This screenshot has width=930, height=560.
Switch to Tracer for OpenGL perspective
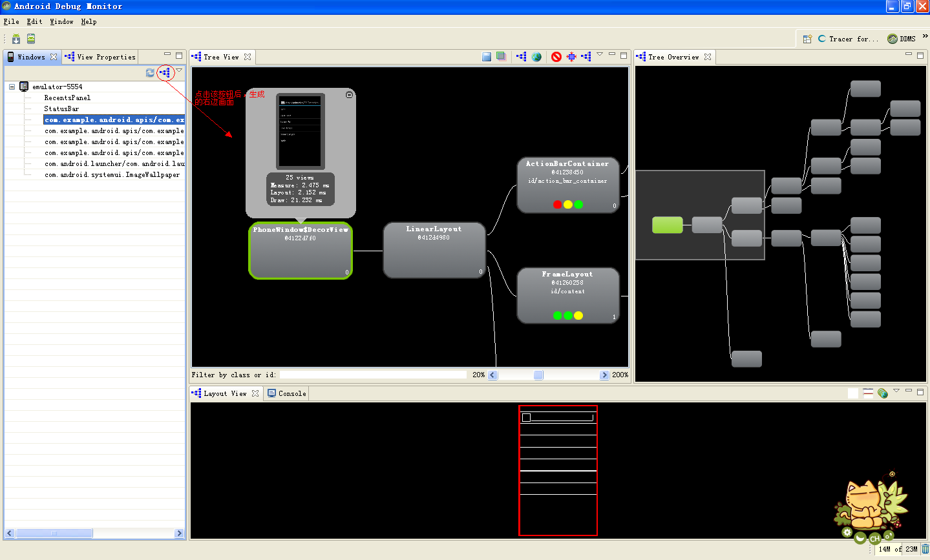point(848,39)
